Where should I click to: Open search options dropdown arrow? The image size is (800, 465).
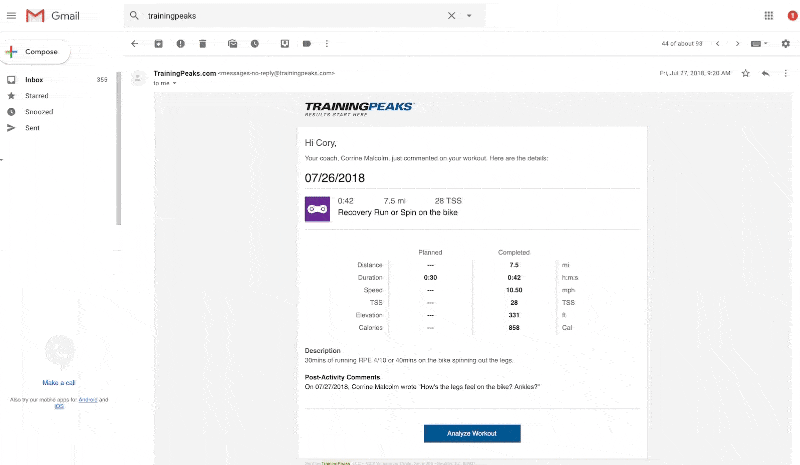coord(469,16)
